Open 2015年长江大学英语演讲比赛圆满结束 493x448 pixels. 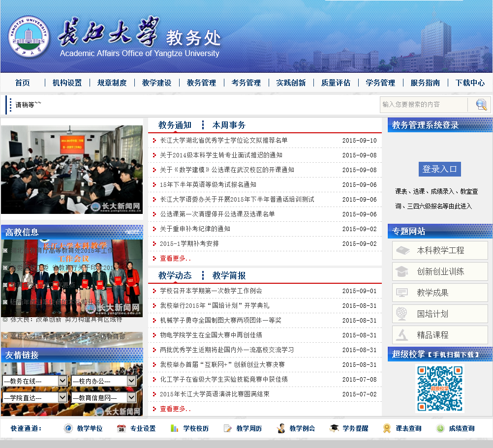click(215, 394)
